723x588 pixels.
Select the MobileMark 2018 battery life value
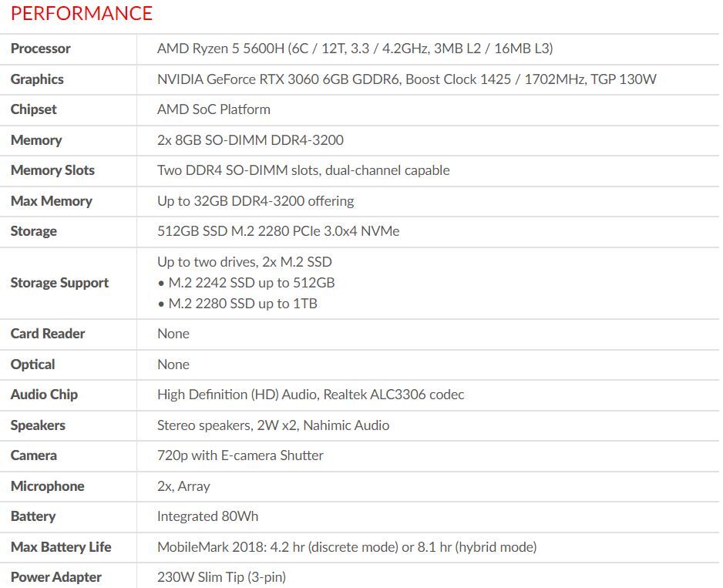click(x=347, y=547)
